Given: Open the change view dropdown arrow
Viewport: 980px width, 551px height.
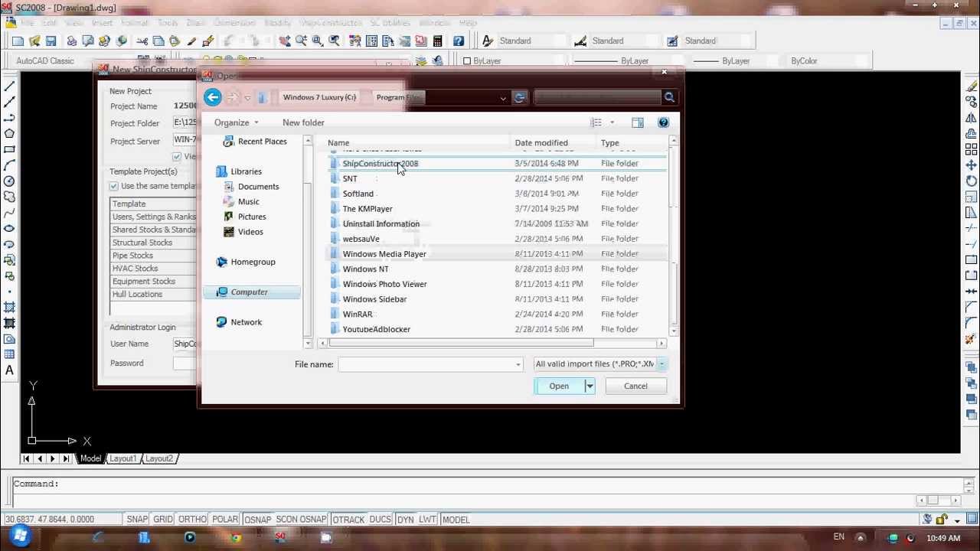Looking at the screenshot, I should tap(612, 122).
